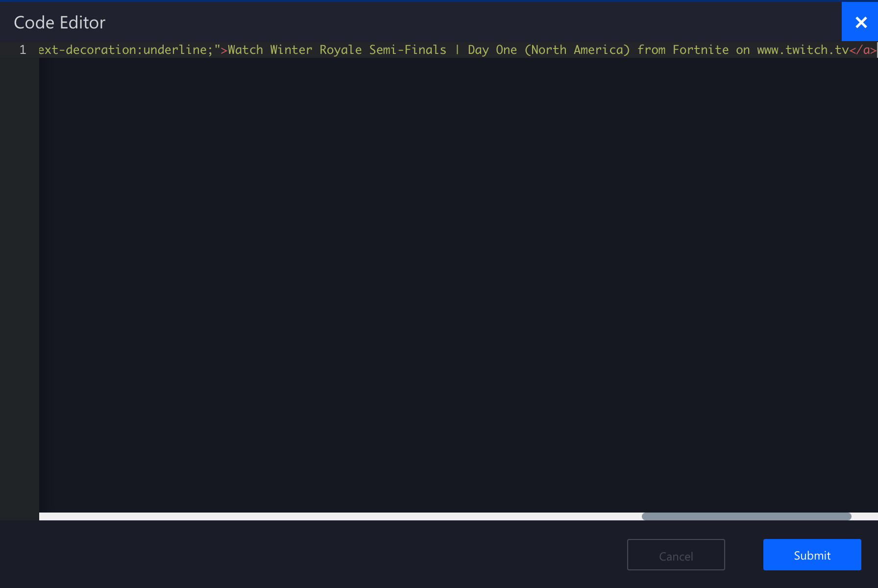Viewport: 878px width, 588px height.
Task: Click the '(North America)' text
Action: (577, 49)
